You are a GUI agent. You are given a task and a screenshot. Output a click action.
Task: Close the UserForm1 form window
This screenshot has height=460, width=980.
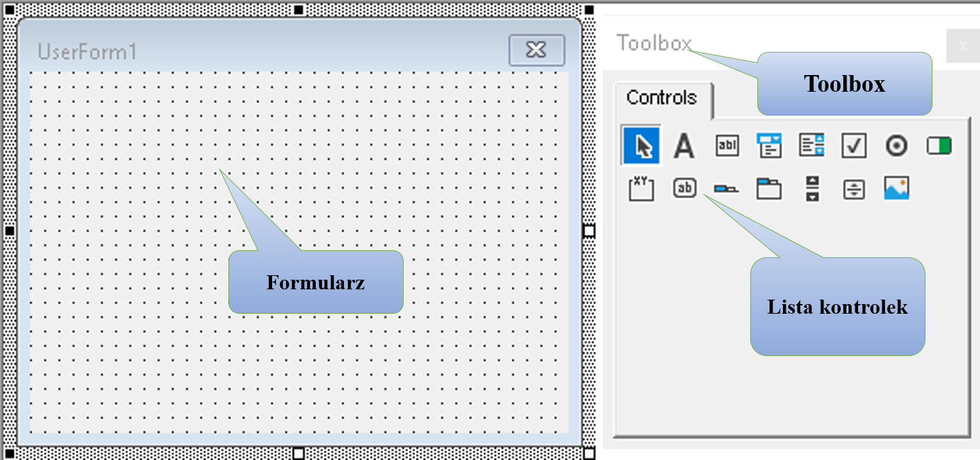pyautogui.click(x=537, y=50)
